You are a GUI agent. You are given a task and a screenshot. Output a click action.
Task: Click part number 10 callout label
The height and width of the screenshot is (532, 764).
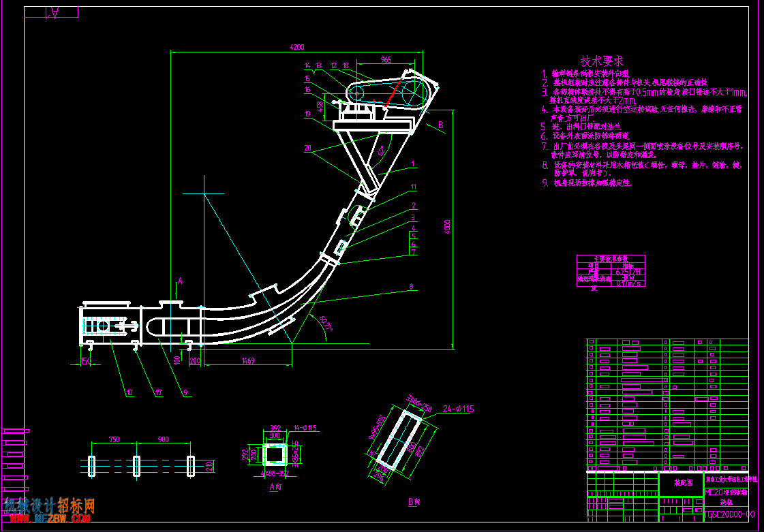(129, 393)
